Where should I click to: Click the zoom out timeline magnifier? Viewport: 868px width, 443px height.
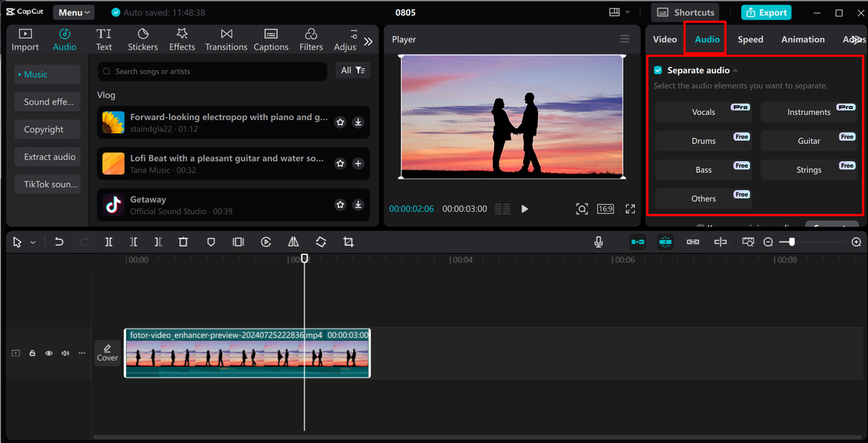coord(768,242)
